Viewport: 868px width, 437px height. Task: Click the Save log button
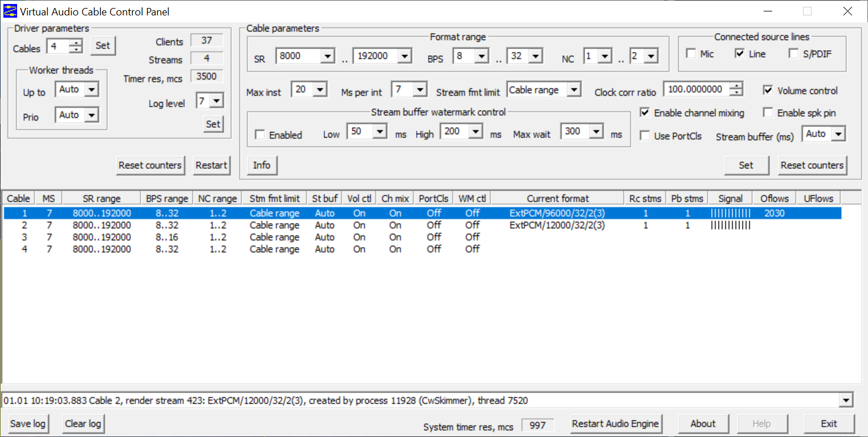pos(29,424)
